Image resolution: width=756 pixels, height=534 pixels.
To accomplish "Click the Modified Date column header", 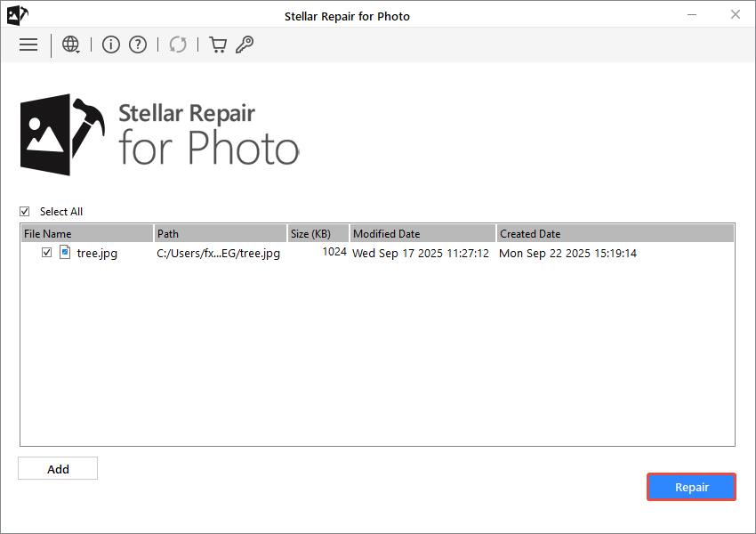I will tap(422, 233).
